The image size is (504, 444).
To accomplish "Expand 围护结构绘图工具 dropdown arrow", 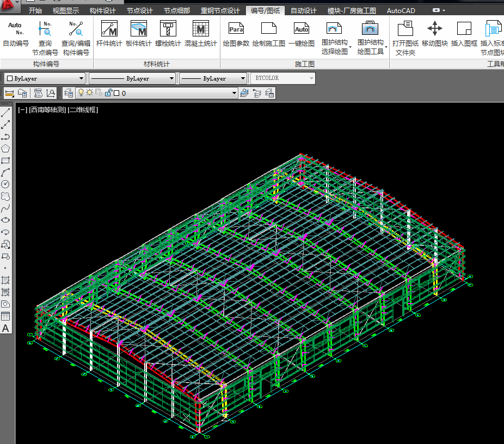I will coord(386,48).
